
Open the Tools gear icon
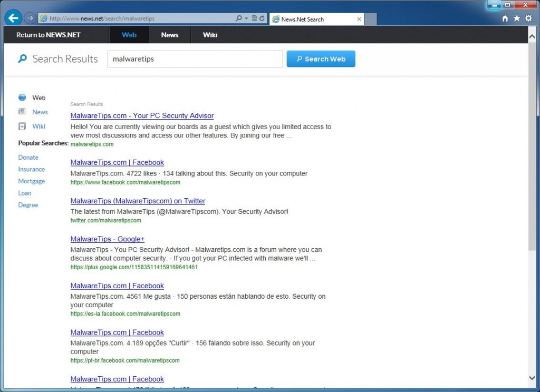528,18
